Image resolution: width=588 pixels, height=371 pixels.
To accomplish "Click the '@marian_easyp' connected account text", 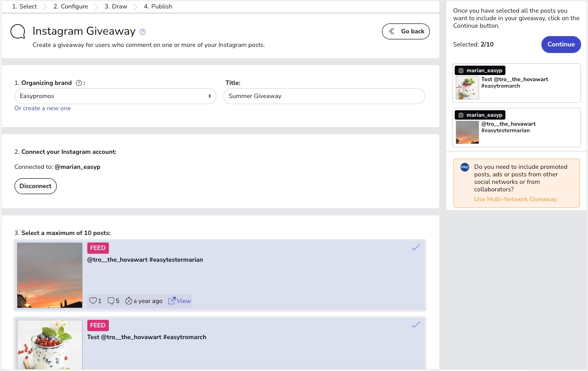I will [x=77, y=167].
